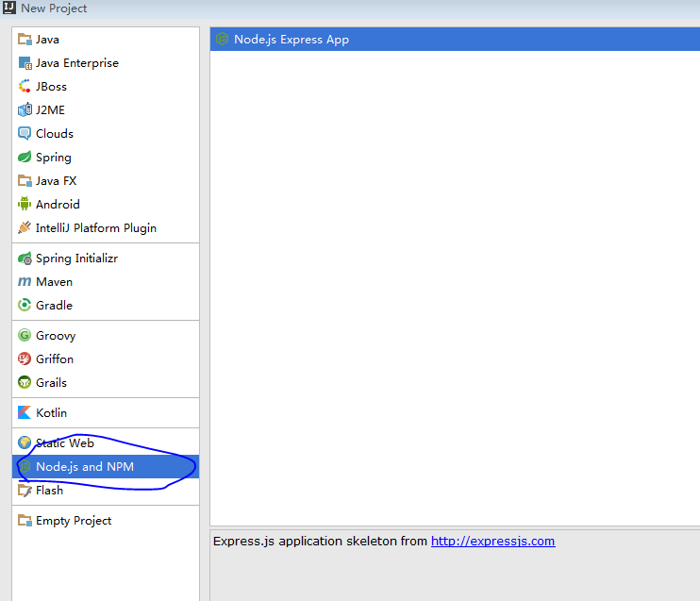The image size is (700, 601).
Task: Click the Static Web globe icon
Action: pyautogui.click(x=25, y=442)
